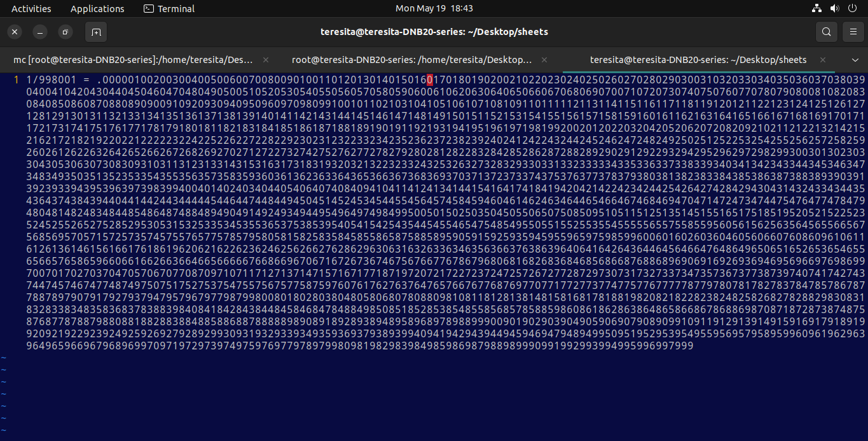Expand the tab list chevron
The image size is (868, 441).
(x=855, y=60)
